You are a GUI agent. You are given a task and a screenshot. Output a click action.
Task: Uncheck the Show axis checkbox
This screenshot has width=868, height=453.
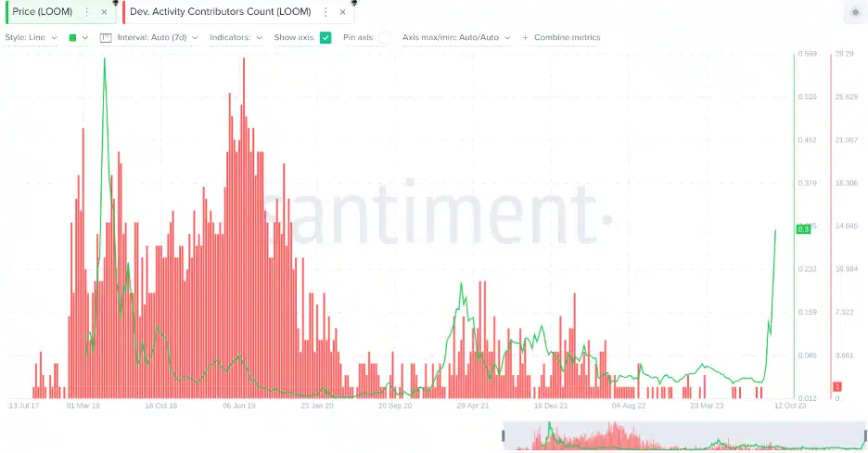point(325,38)
